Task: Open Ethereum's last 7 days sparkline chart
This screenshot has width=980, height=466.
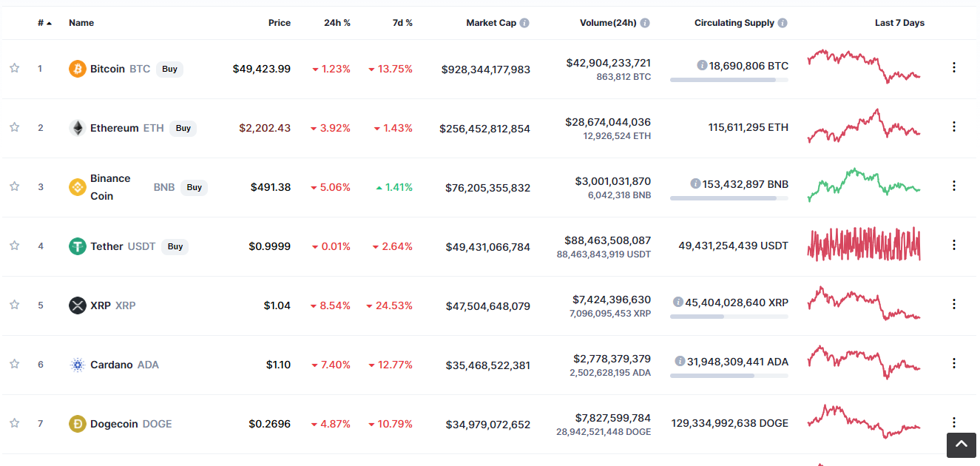Action: coord(864,126)
